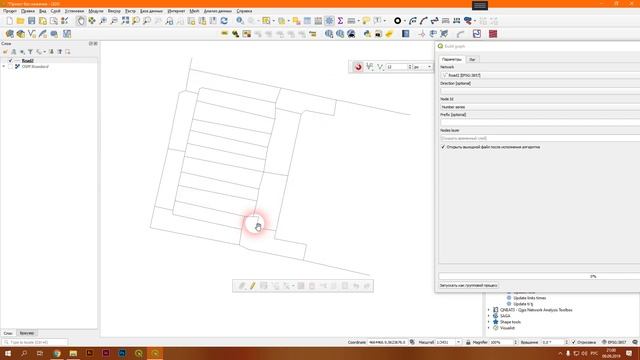Image resolution: width=640 pixels, height=360 pixels.
Task: Refresh the map canvas with blue arrows icon
Action: tap(224, 21)
